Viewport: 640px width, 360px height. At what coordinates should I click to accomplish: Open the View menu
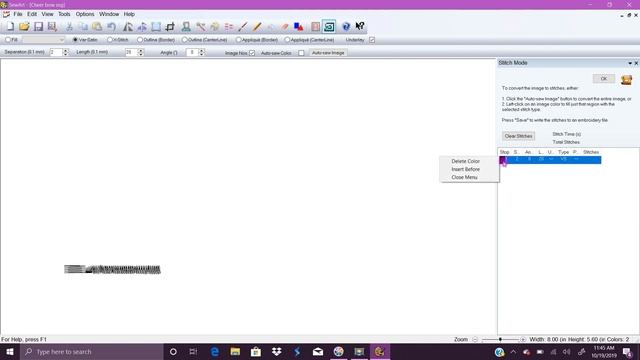pos(47,14)
